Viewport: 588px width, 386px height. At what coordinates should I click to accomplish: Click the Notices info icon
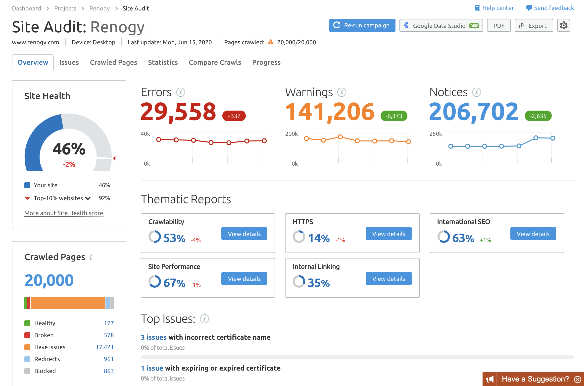tap(477, 92)
